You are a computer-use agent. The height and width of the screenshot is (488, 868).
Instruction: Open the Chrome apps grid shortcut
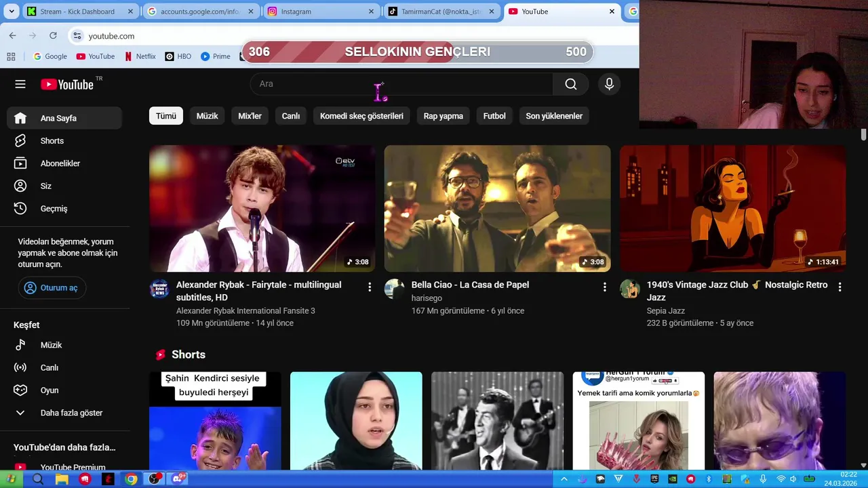[x=11, y=56]
